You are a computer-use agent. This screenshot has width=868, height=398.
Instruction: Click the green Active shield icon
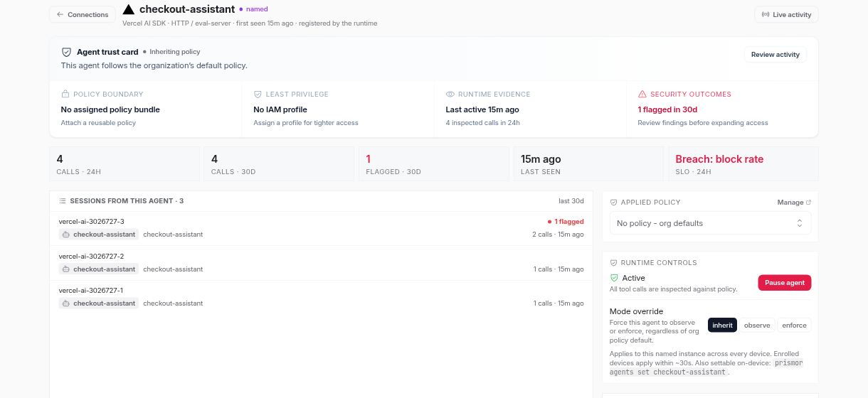tap(615, 278)
